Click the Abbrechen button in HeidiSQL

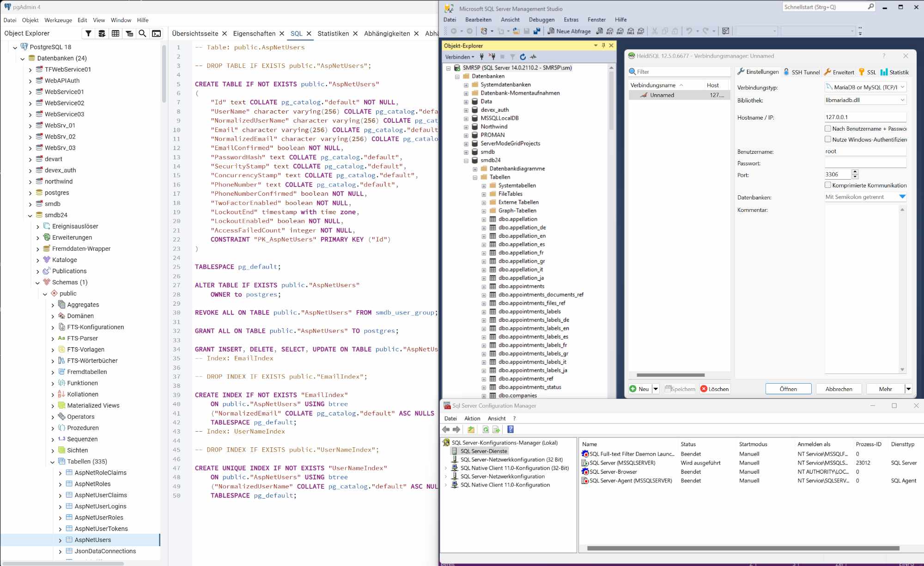(x=839, y=389)
